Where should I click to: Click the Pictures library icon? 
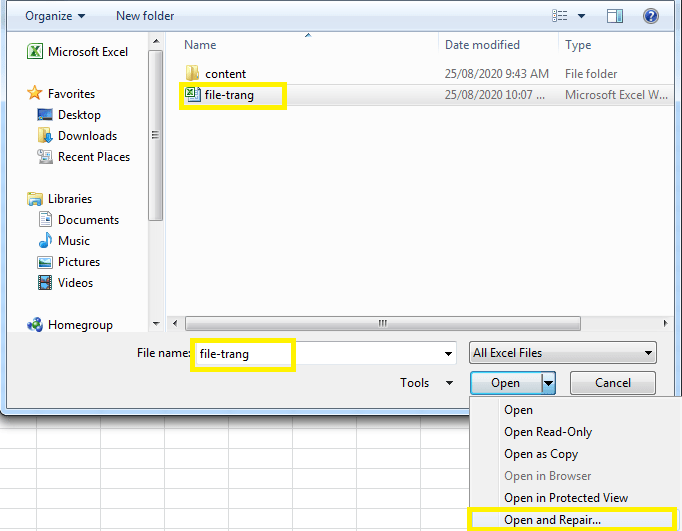(45, 262)
